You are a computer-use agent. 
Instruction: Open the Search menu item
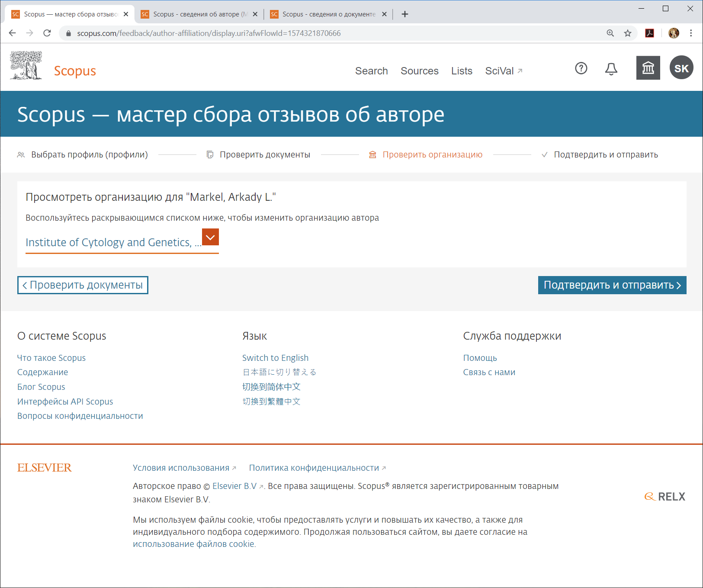(x=371, y=71)
